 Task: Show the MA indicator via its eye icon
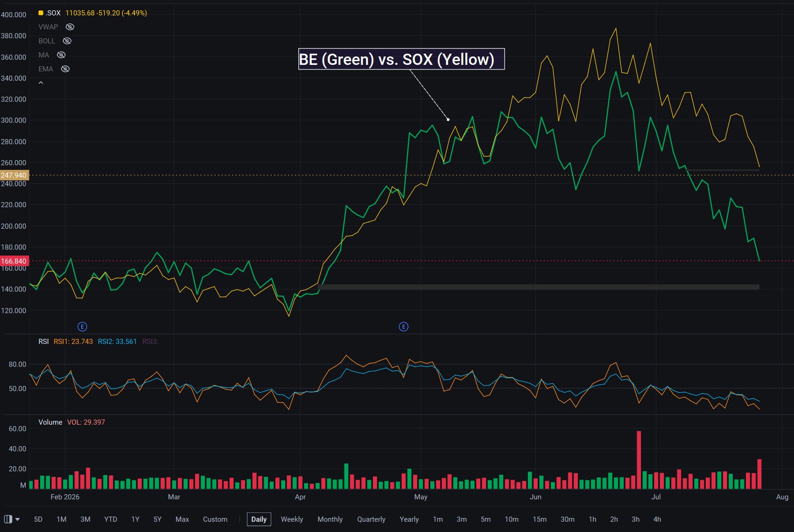point(61,55)
